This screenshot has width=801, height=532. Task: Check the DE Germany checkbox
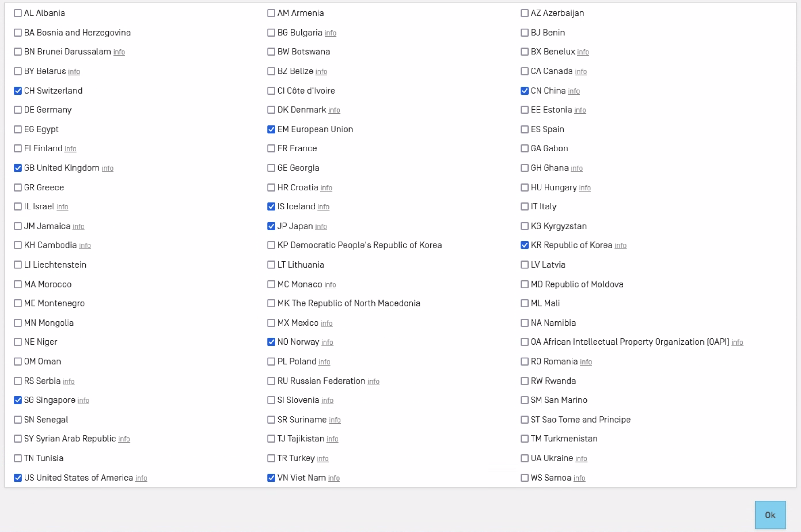click(x=18, y=110)
